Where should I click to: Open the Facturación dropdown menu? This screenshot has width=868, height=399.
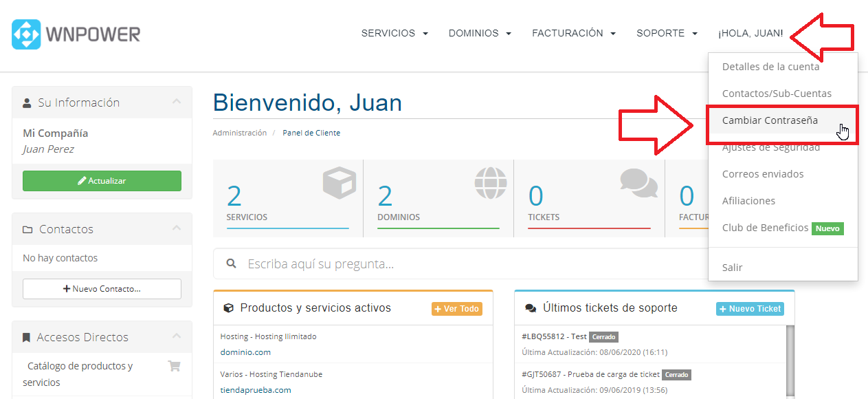pos(573,33)
